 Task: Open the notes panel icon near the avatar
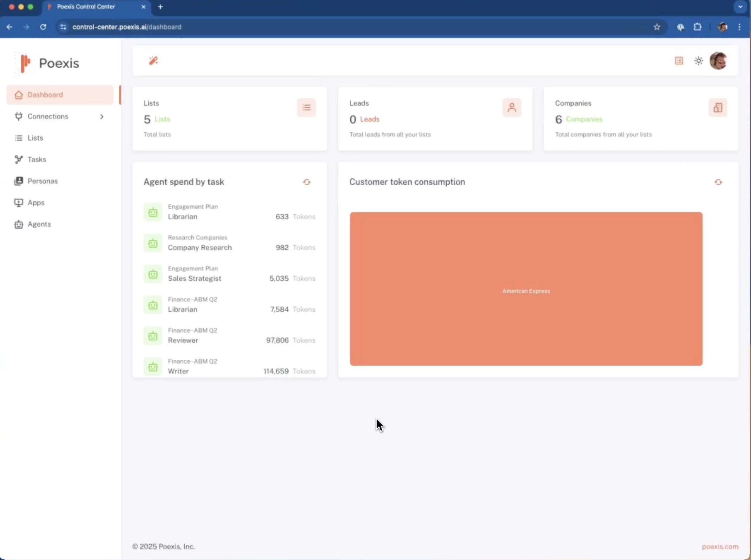[x=679, y=61]
